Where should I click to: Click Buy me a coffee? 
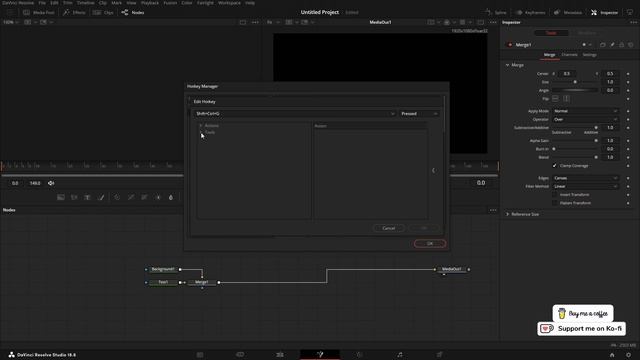(x=583, y=313)
